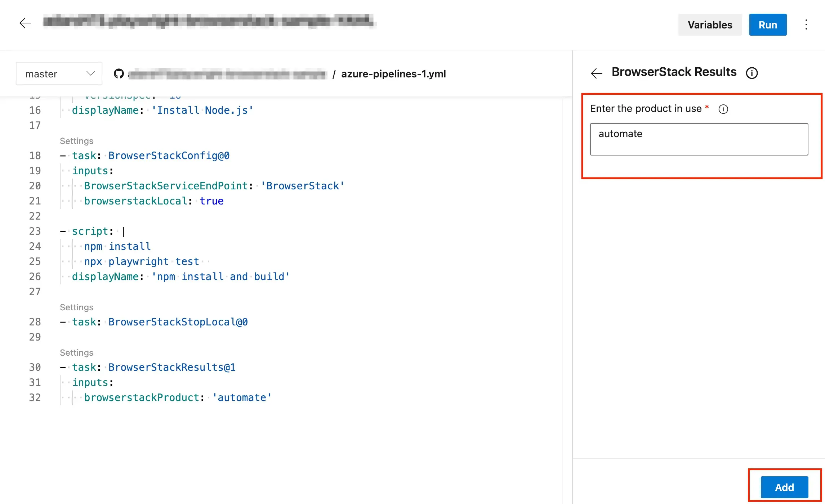Expand the master branch dropdown

(59, 74)
